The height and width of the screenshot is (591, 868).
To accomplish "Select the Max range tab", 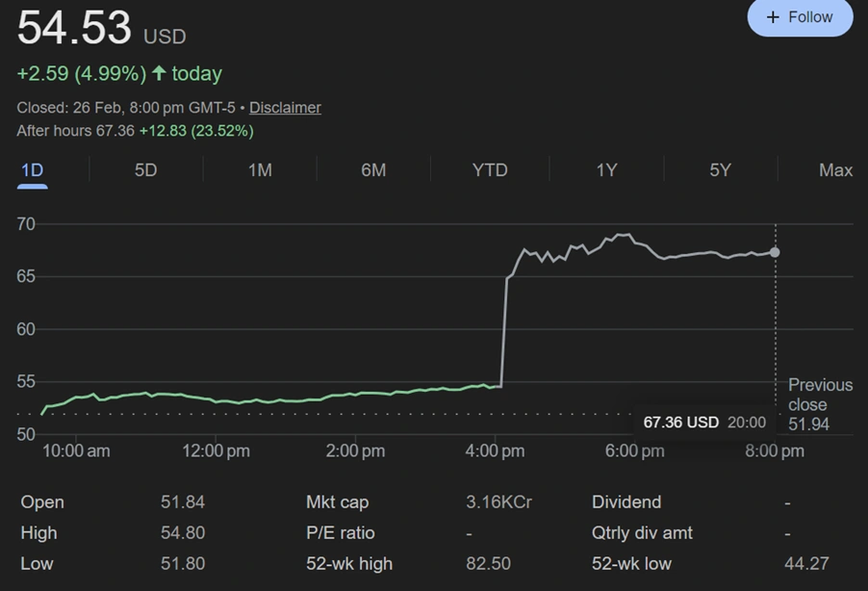I will tap(835, 170).
